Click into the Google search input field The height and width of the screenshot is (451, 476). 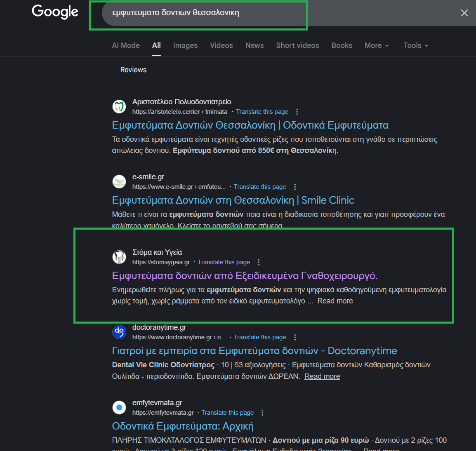point(198,13)
